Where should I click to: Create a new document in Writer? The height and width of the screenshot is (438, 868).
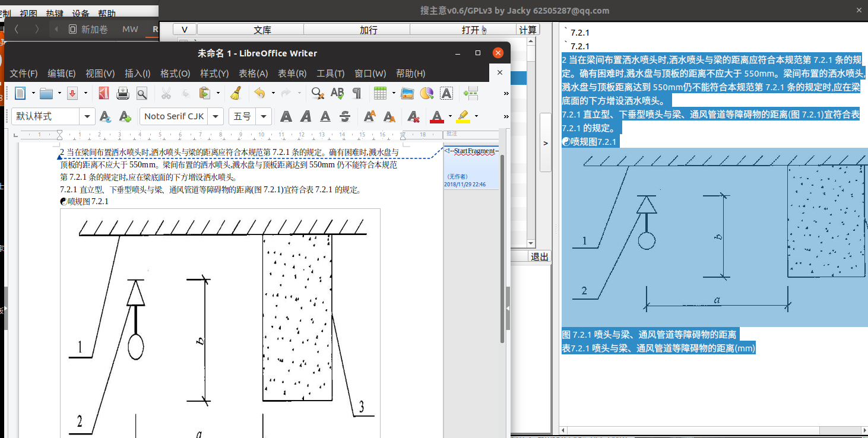click(20, 93)
